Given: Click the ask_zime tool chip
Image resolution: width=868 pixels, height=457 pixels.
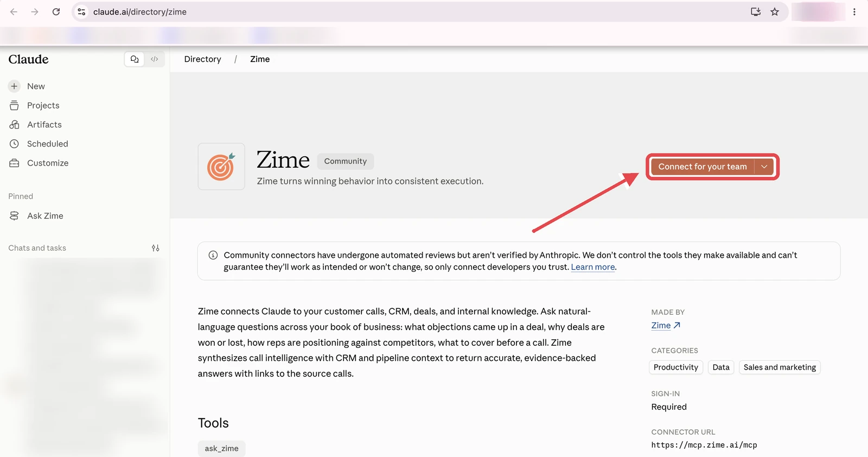Looking at the screenshot, I should pyautogui.click(x=221, y=448).
